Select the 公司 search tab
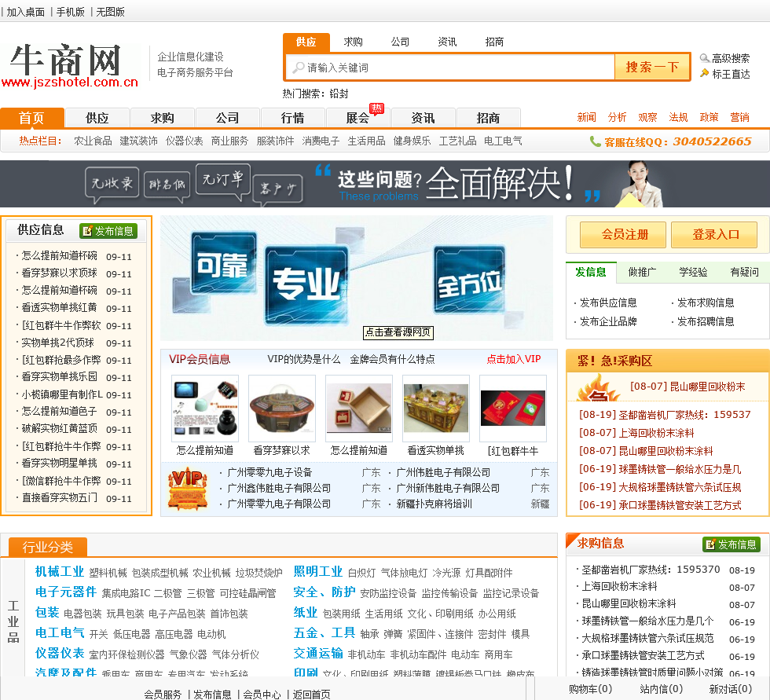The image size is (770, 700). 400,42
